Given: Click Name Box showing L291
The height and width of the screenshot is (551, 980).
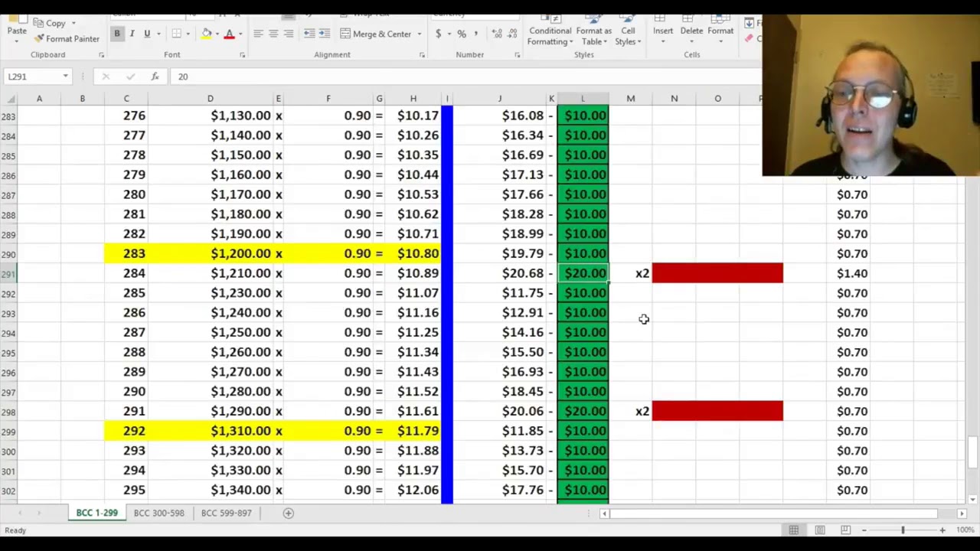Looking at the screenshot, I should [x=31, y=77].
